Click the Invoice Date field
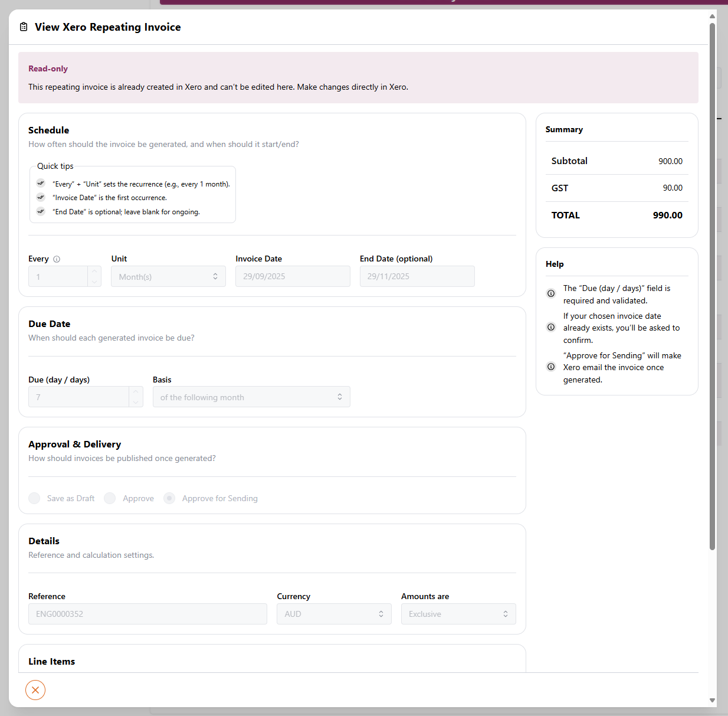The width and height of the screenshot is (728, 716). [x=293, y=276]
